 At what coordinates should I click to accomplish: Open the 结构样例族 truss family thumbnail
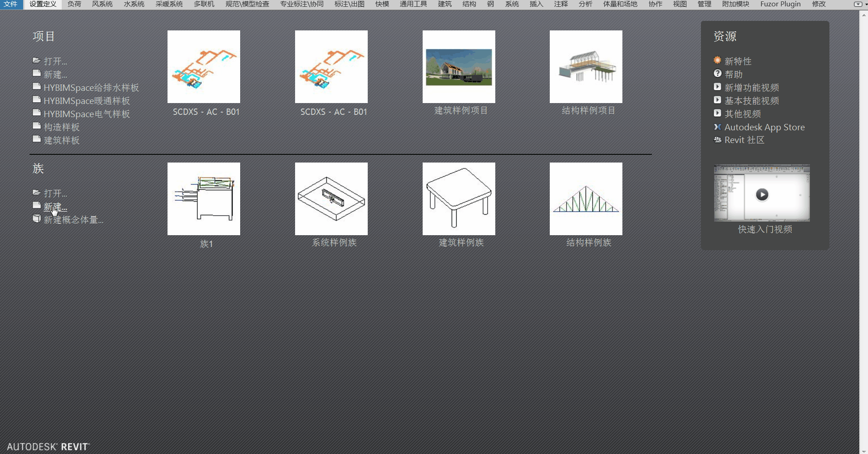586,199
